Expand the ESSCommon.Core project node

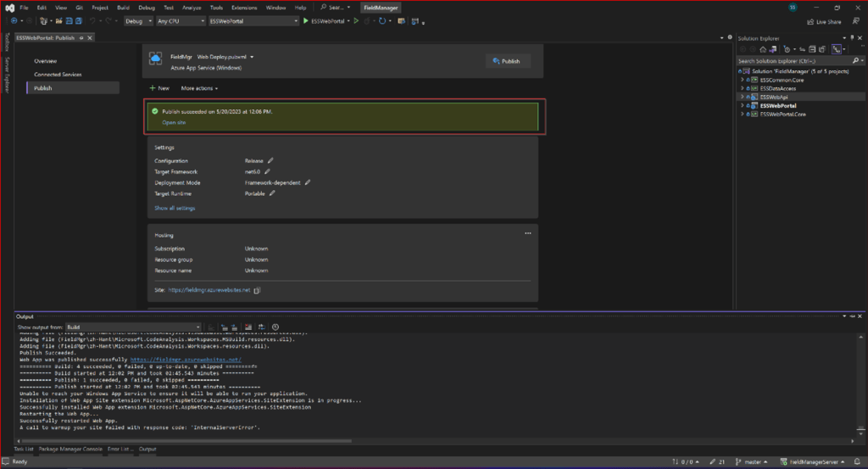tap(743, 80)
